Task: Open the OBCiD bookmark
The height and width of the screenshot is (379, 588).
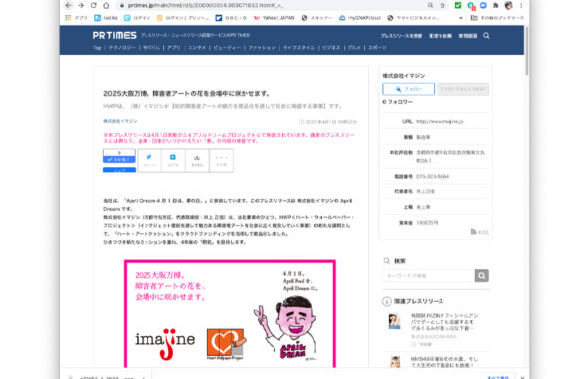Action: (231, 18)
